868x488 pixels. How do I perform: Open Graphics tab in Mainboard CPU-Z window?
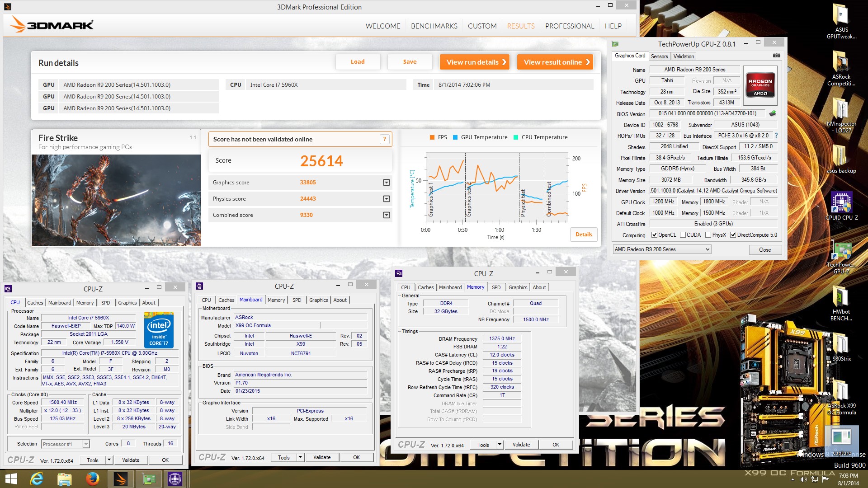[x=318, y=300]
